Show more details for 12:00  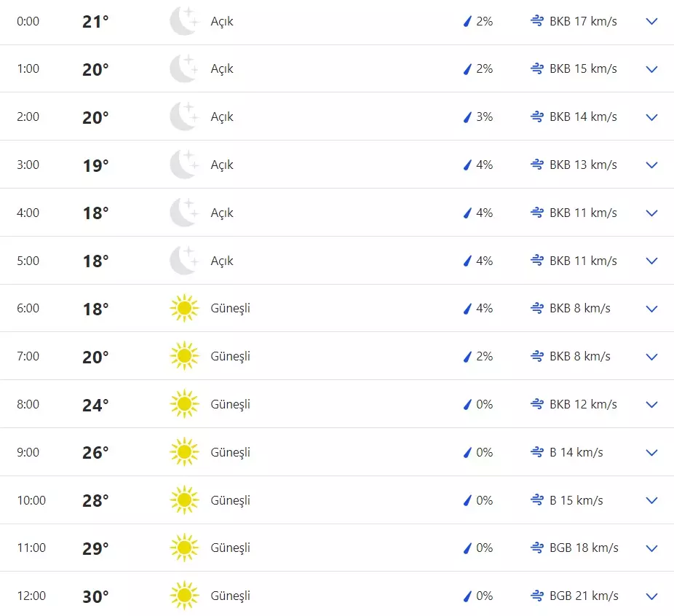[x=651, y=596]
